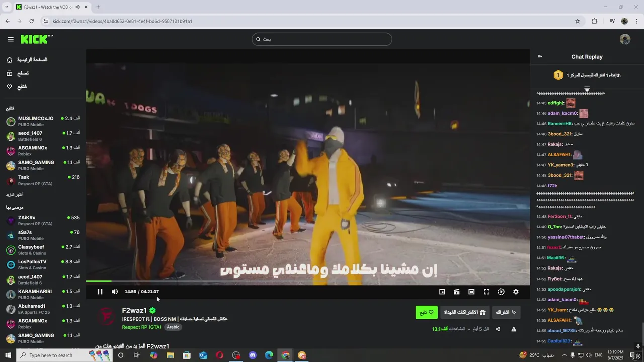Open the F2waz1 channel name link
Image resolution: width=644 pixels, height=362 pixels.
click(x=134, y=310)
